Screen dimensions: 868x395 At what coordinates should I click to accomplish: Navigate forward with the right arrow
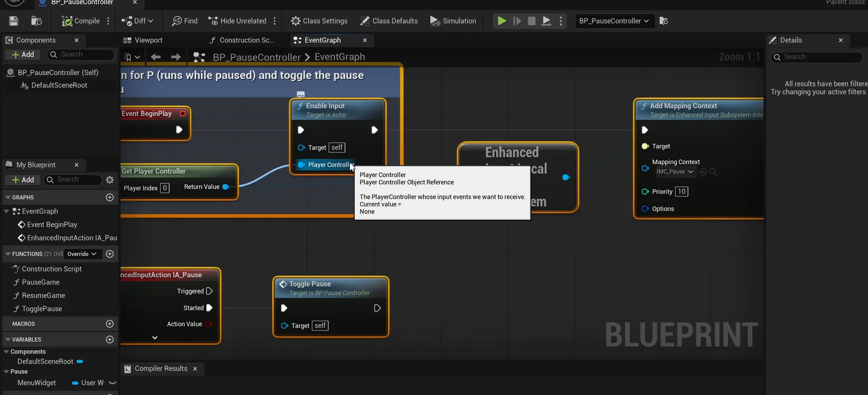(x=176, y=57)
